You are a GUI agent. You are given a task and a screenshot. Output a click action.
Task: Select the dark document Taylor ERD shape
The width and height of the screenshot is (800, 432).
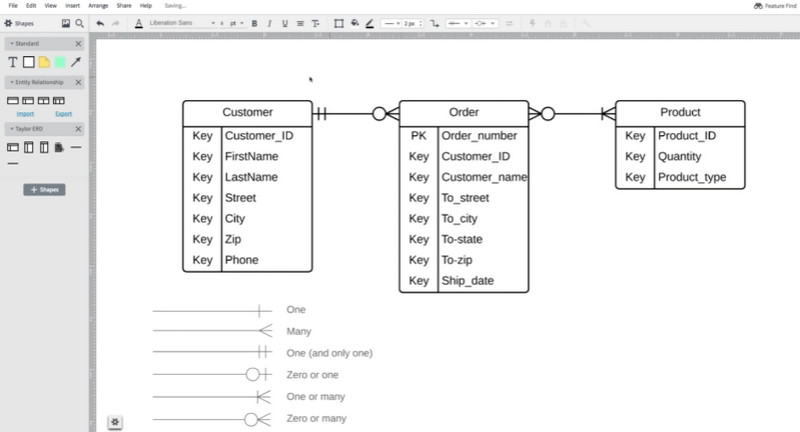click(59, 148)
